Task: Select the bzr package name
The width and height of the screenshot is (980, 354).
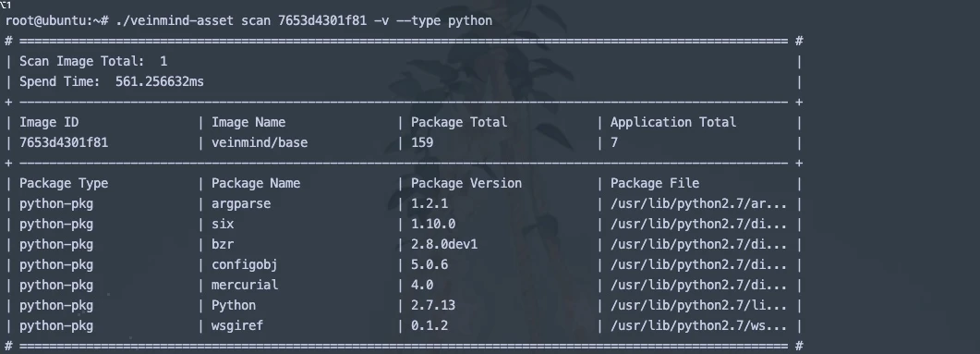Action: click(x=223, y=245)
